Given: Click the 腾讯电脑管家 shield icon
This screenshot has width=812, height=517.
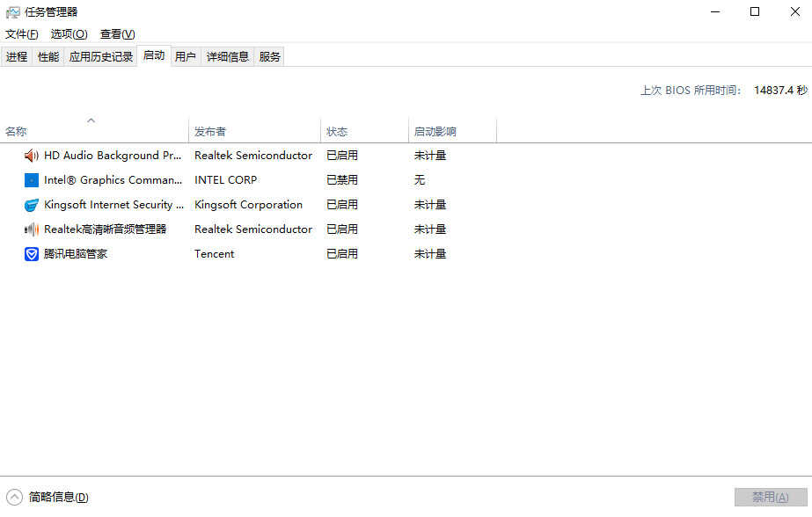Looking at the screenshot, I should 32,254.
